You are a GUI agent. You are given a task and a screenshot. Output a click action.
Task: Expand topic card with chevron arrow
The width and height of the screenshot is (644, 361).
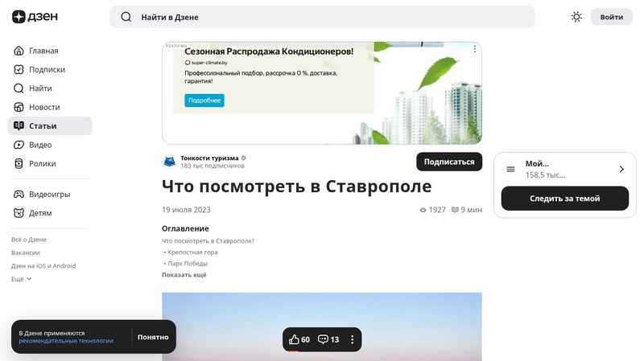click(621, 169)
